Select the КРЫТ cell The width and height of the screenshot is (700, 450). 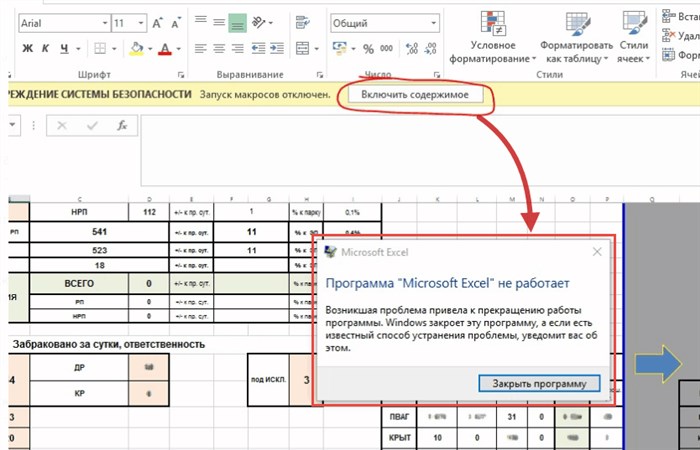pos(400,438)
